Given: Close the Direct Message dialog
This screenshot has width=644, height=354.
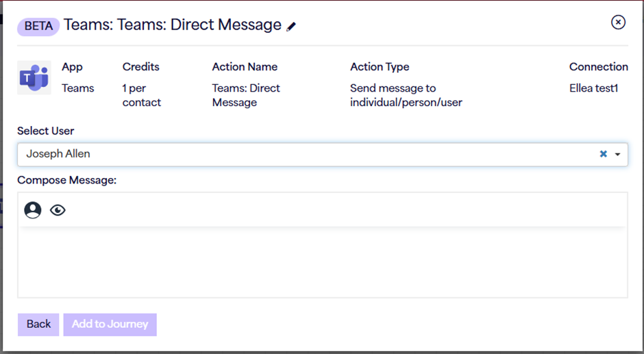Looking at the screenshot, I should 618,22.
